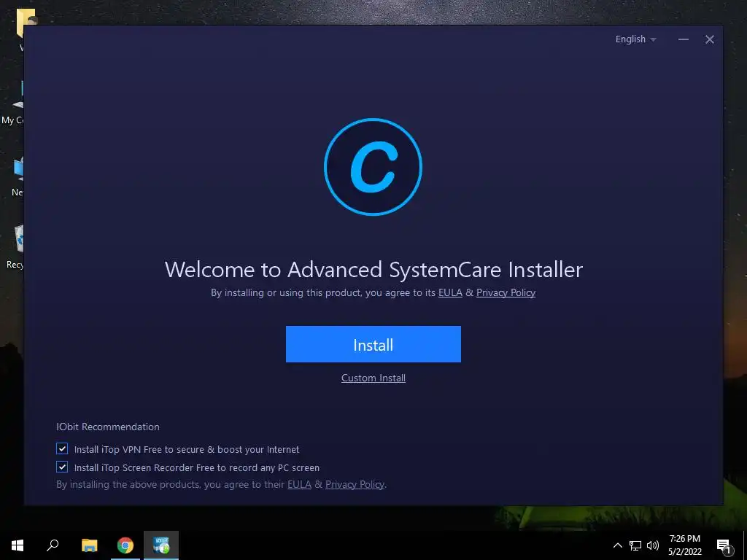
Task: Show hidden system tray icons
Action: click(x=617, y=545)
